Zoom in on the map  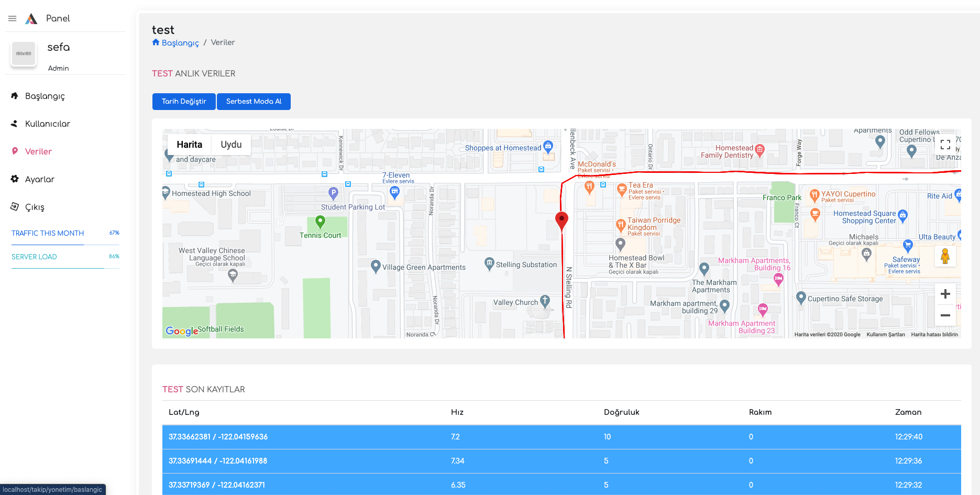pos(945,294)
